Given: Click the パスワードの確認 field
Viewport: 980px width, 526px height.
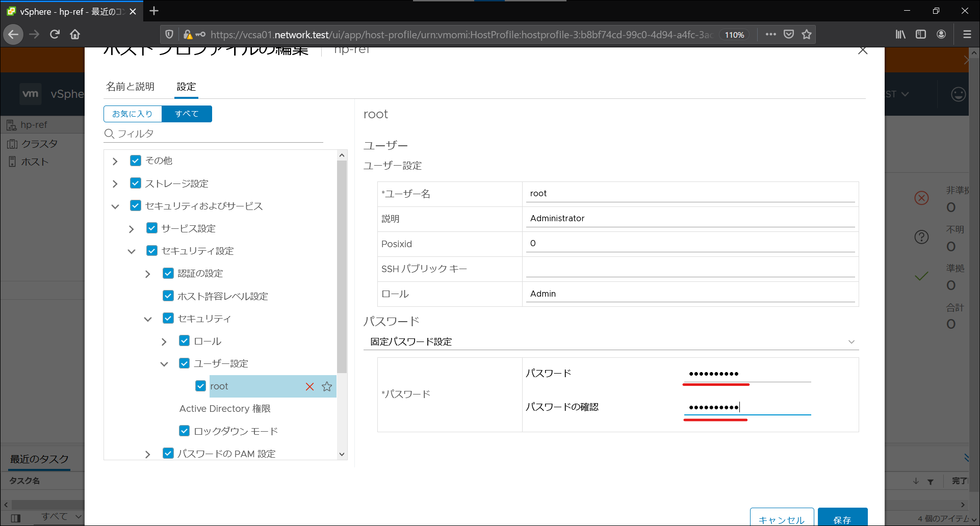Looking at the screenshot, I should pyautogui.click(x=747, y=407).
